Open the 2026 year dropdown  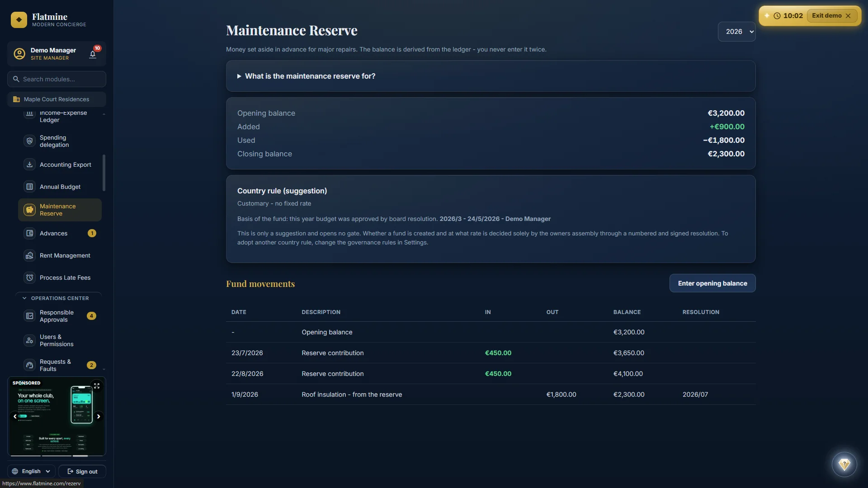click(736, 32)
